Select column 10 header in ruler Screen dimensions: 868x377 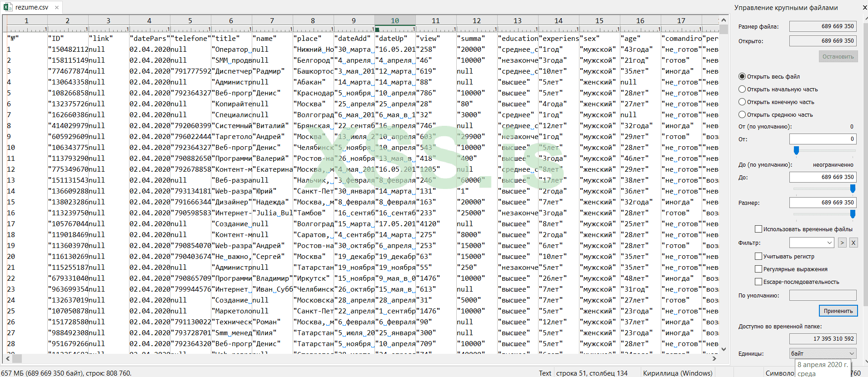[x=395, y=20]
